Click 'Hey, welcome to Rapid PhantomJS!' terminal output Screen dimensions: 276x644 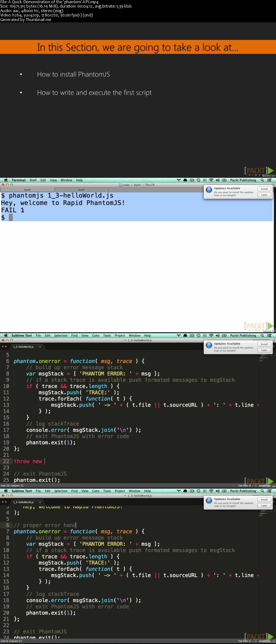click(63, 203)
